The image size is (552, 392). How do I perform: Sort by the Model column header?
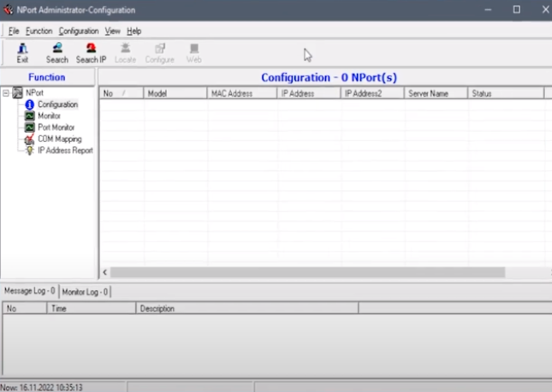pos(175,93)
